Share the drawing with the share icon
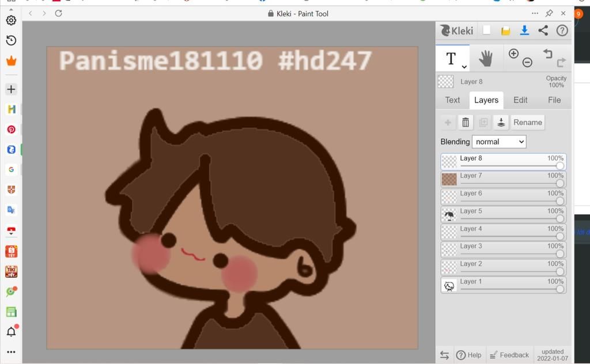 [543, 31]
